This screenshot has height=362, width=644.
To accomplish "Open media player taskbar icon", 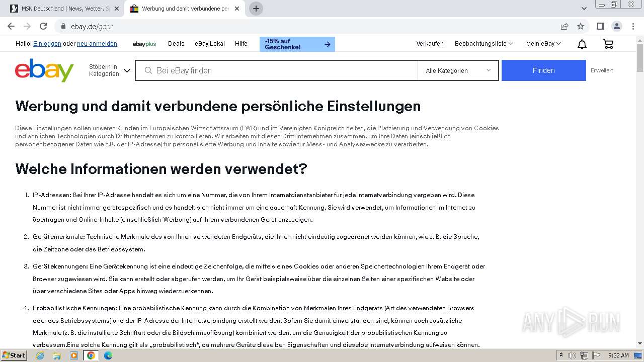I will (74, 355).
